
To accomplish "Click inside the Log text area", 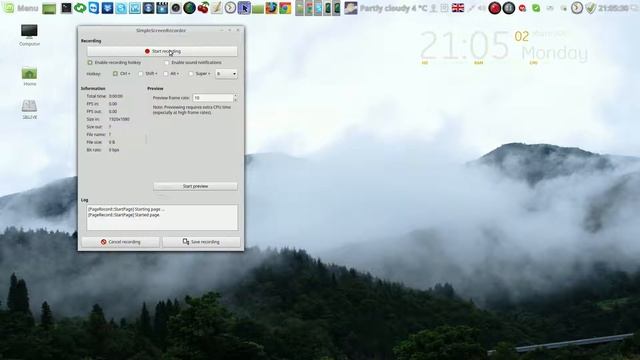I will tap(162, 218).
